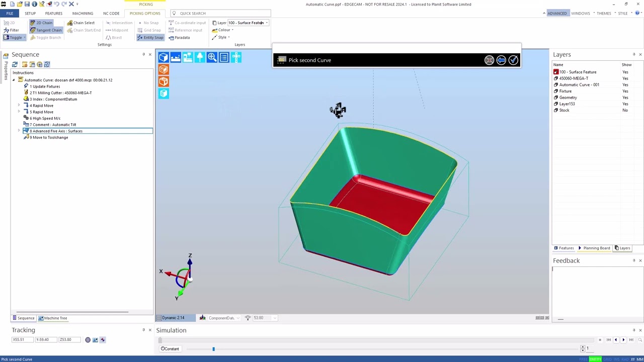Toggle Tangent Chain picking

point(46,30)
